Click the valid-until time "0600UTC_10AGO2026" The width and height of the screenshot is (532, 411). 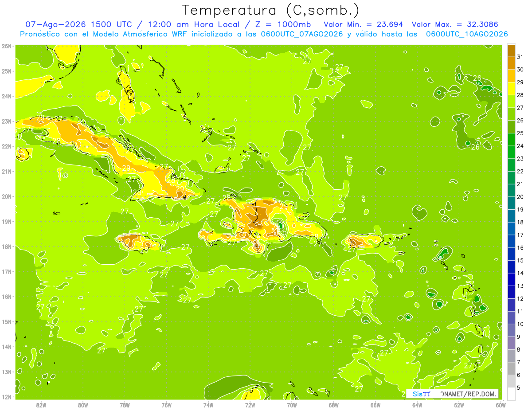point(467,34)
